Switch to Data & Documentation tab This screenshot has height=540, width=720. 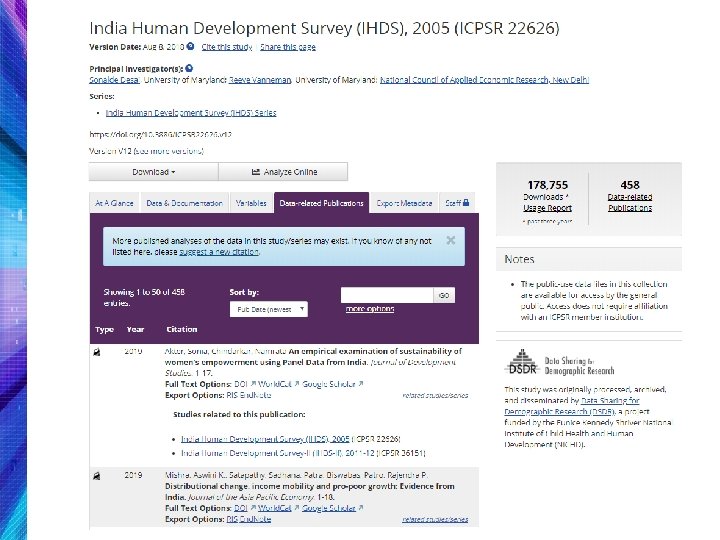pyautogui.click(x=184, y=203)
